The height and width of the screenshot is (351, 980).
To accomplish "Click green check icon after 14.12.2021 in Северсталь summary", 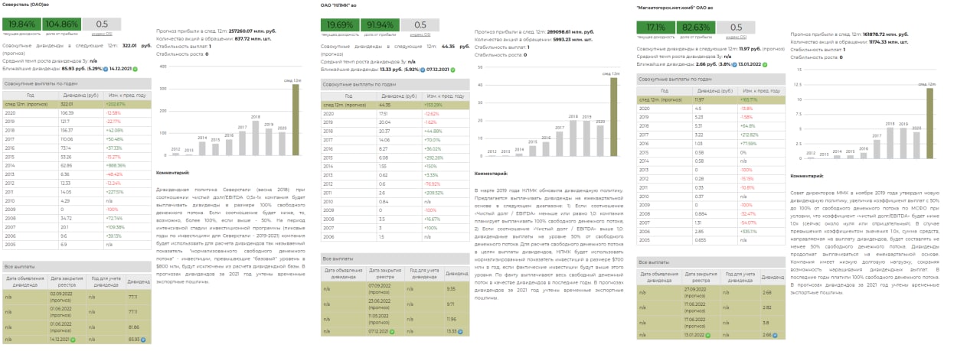I will pos(135,69).
